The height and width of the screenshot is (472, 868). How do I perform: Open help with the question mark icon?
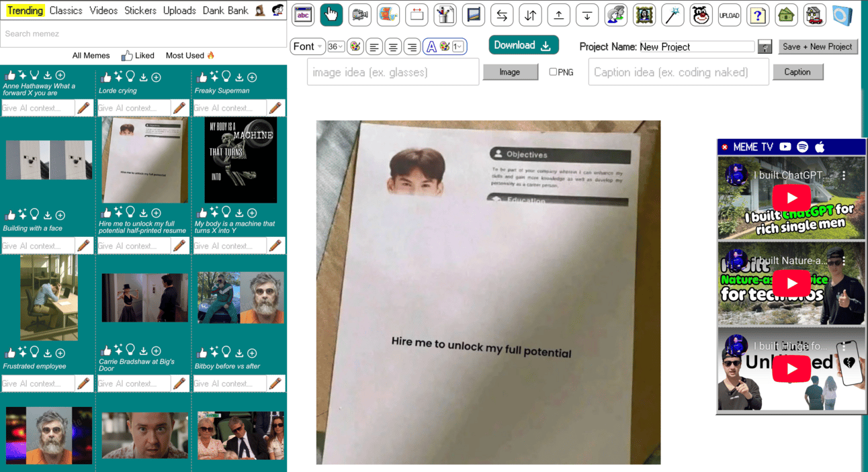point(758,15)
